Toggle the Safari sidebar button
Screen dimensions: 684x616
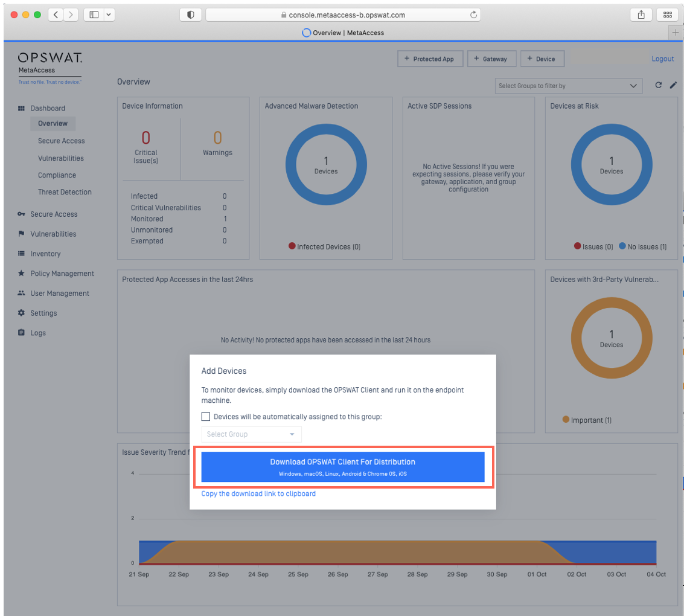pyautogui.click(x=94, y=15)
